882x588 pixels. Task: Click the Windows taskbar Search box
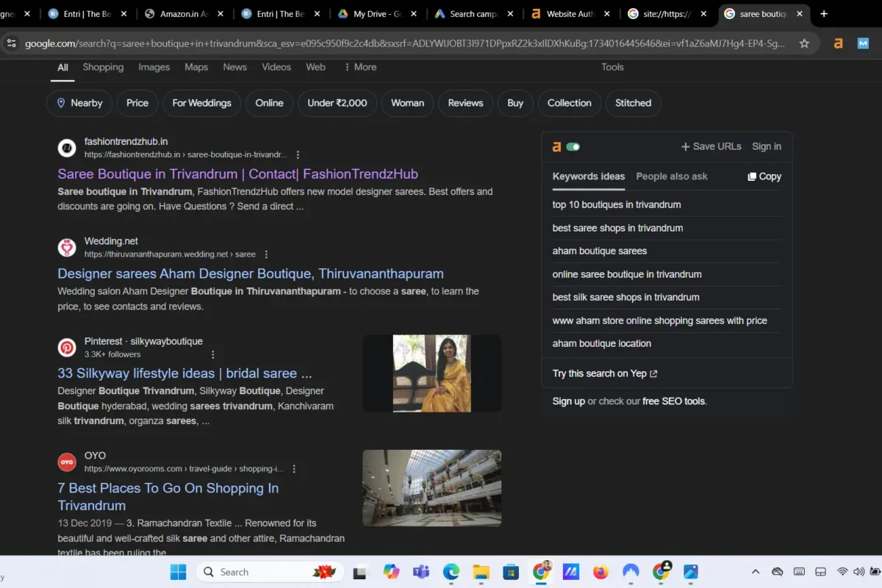[269, 572]
